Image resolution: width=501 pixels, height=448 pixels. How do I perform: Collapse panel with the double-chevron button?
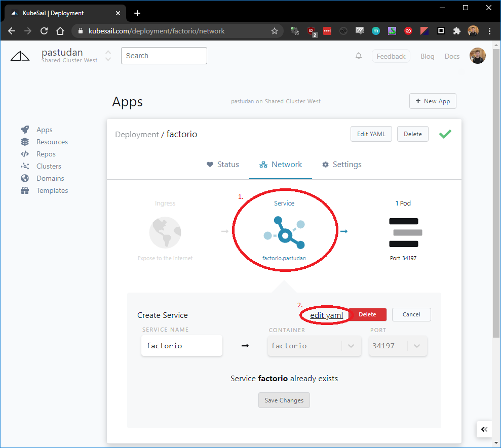tap(484, 429)
